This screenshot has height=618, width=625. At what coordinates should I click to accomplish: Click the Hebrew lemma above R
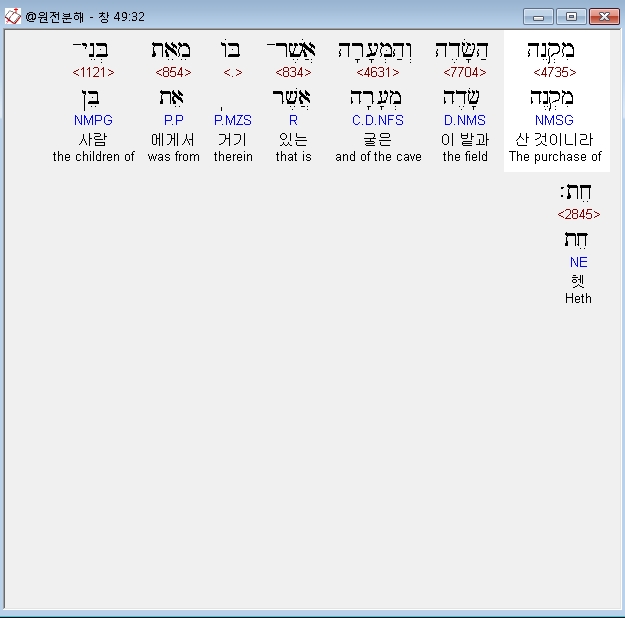291,98
